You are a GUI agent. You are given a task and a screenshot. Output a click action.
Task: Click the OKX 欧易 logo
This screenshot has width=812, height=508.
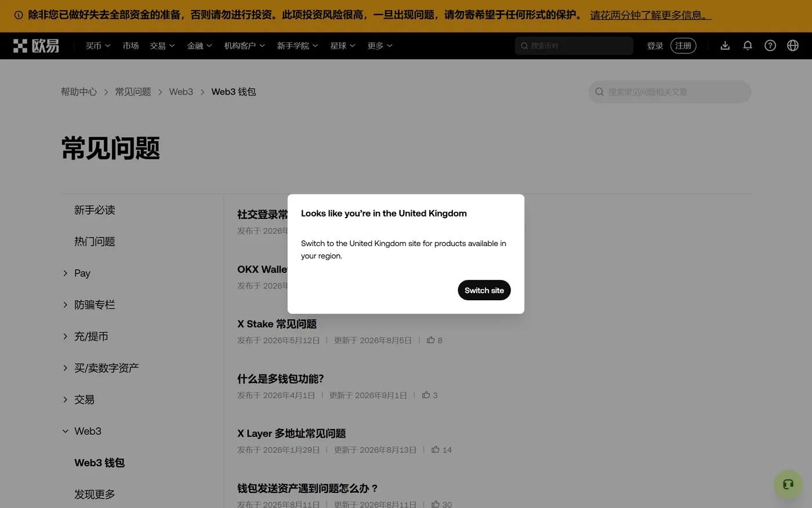[x=36, y=46]
